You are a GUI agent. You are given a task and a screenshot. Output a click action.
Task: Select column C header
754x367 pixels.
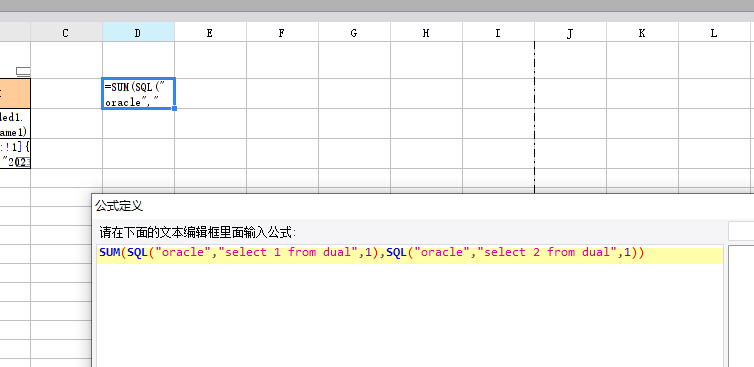(66, 32)
